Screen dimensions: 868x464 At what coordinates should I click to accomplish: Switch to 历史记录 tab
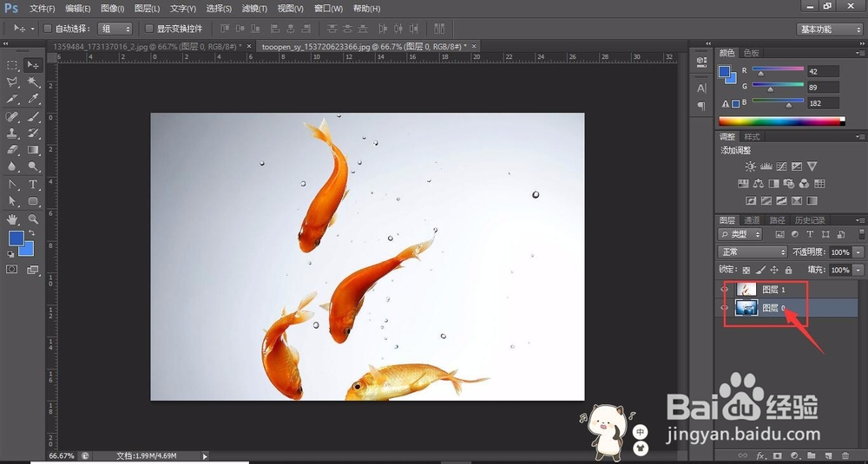pos(810,220)
